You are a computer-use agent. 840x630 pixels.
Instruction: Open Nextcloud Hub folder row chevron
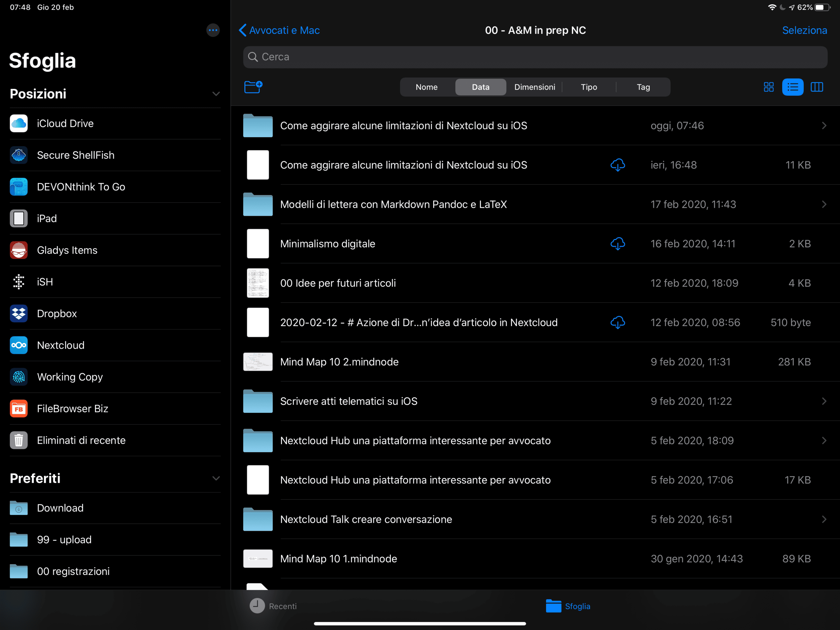[x=824, y=440]
